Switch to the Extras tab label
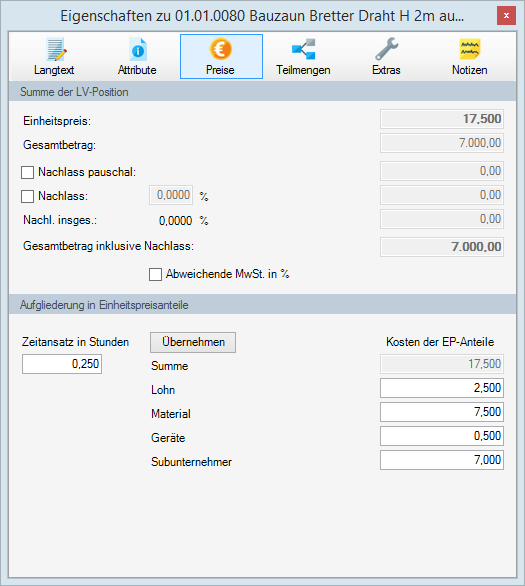 (x=386, y=70)
